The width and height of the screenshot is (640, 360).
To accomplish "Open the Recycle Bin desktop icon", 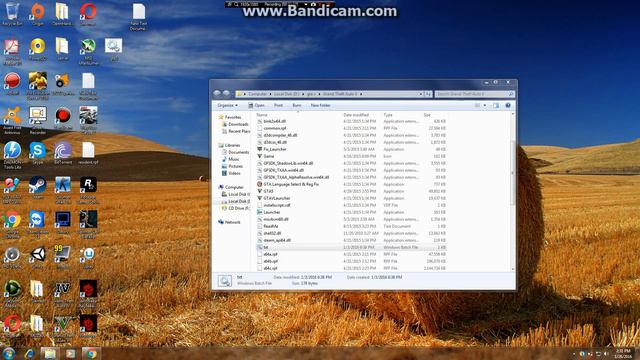I will pos(12,14).
